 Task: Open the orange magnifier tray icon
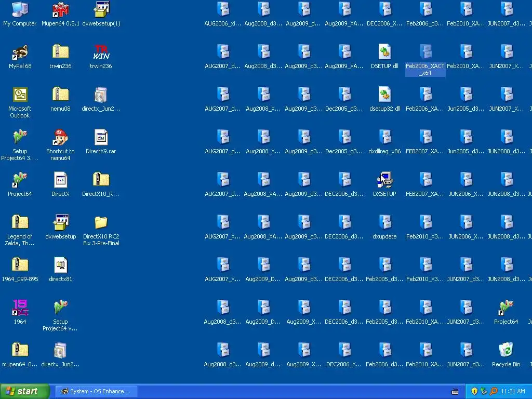click(x=494, y=392)
